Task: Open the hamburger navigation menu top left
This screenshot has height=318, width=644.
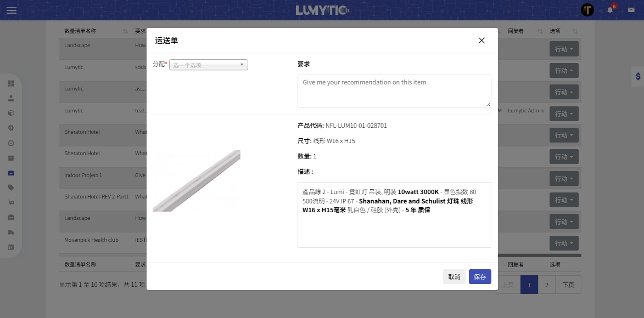Action: 11,10
